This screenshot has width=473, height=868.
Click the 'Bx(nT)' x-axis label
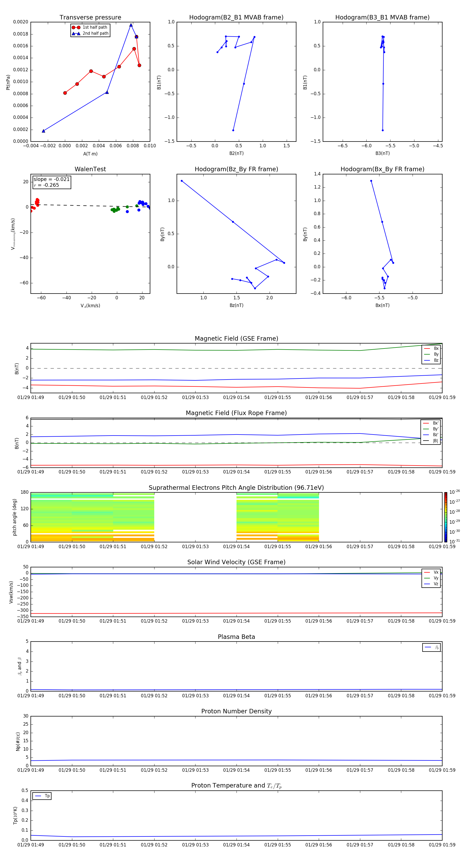point(382,305)
